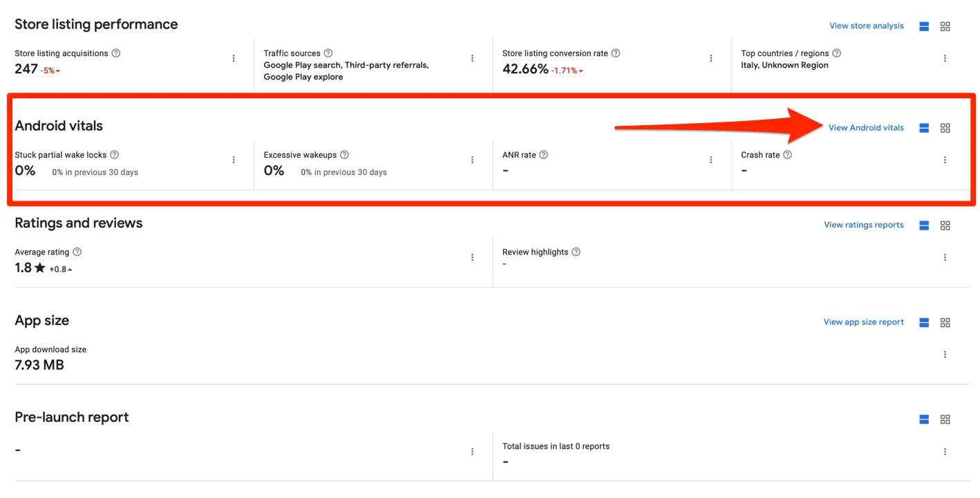Follow the View app size report link
Image resolution: width=980 pixels, height=498 pixels.
point(864,322)
